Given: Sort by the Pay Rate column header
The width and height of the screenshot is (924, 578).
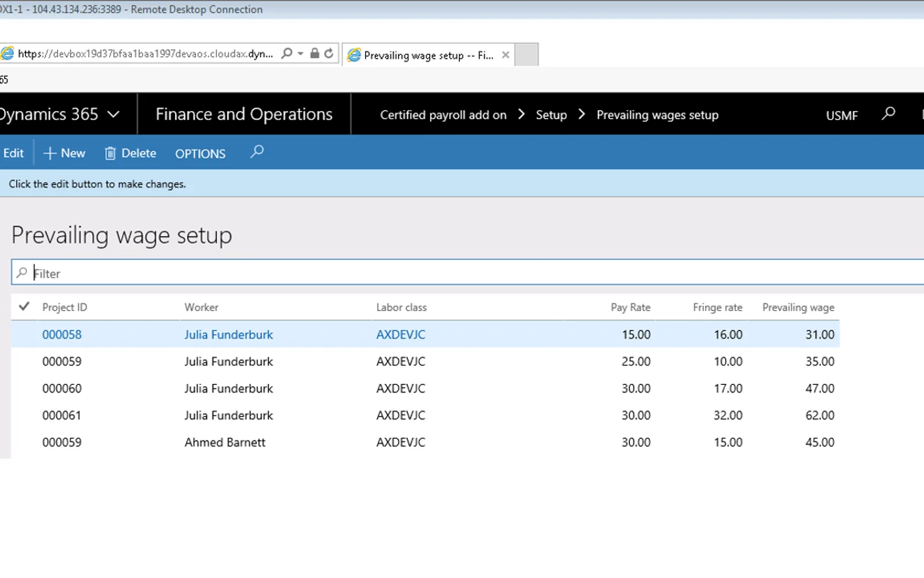Looking at the screenshot, I should (631, 307).
